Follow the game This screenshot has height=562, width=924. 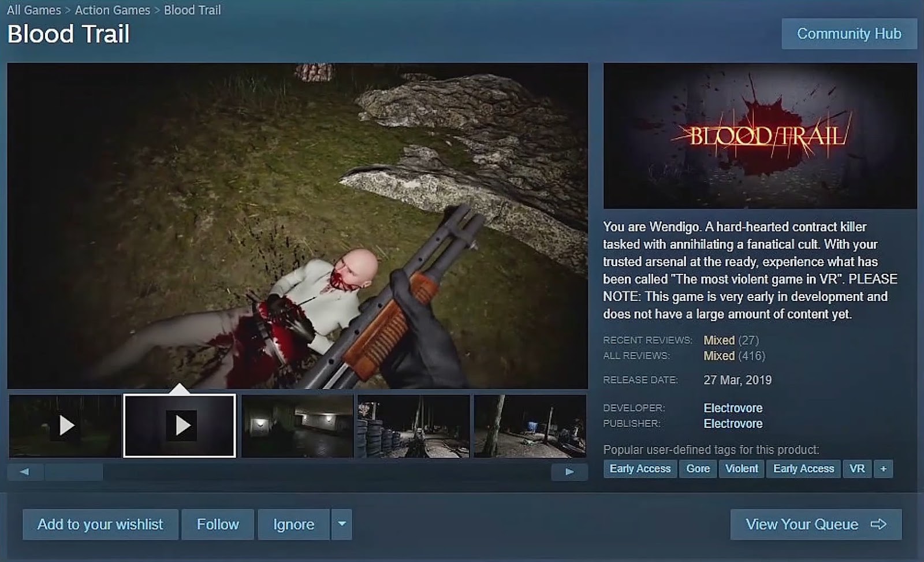click(x=218, y=524)
